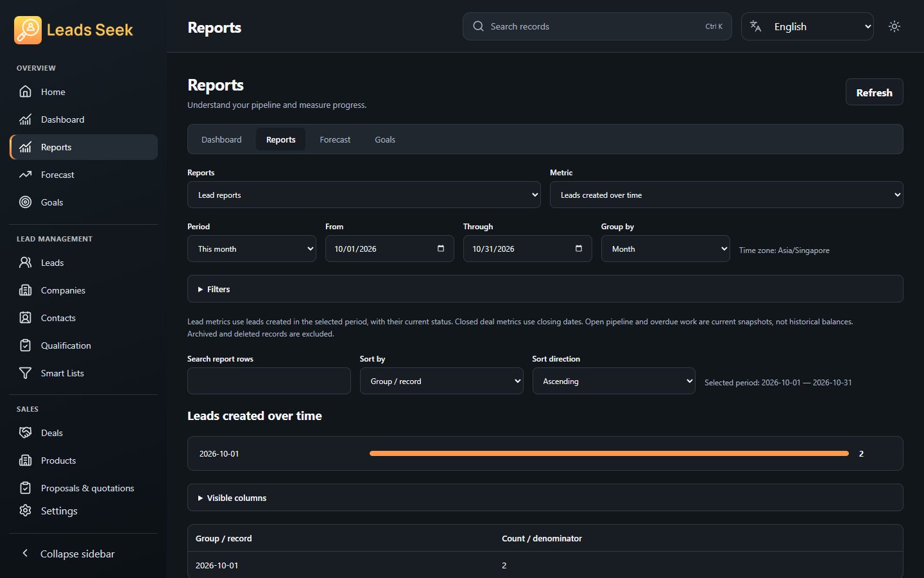The image size is (924, 578).
Task: Open the Forecast trend icon in sidebar
Action: click(x=25, y=175)
